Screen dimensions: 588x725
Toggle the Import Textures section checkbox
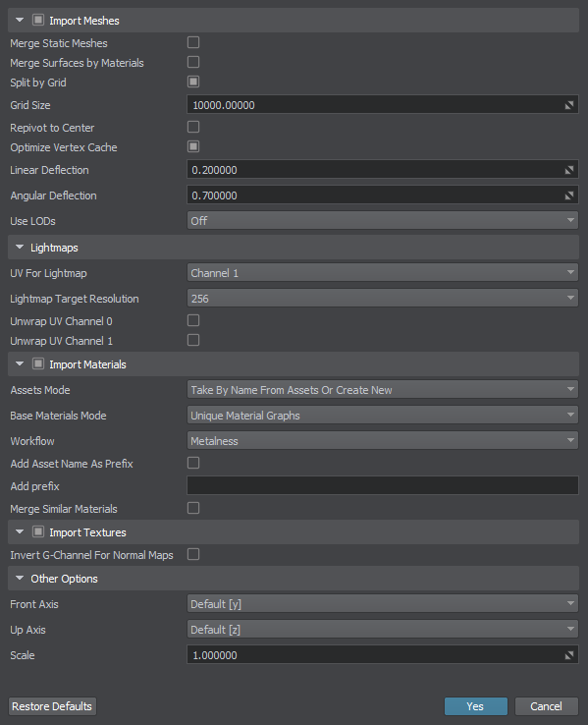[38, 531]
